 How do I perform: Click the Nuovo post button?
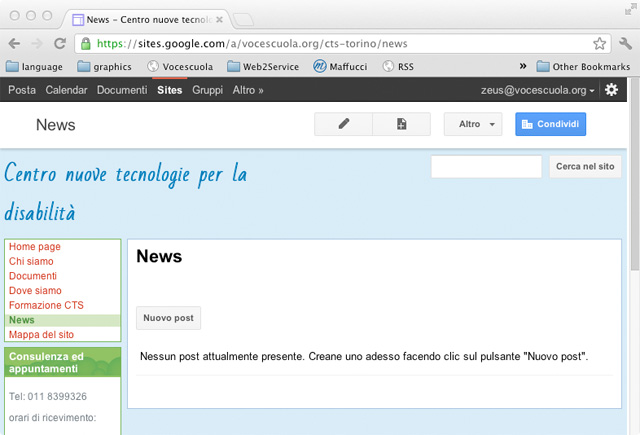(168, 318)
